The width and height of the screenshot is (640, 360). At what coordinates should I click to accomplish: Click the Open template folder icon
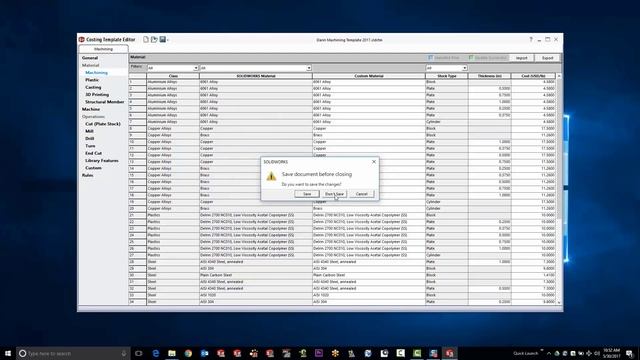[x=154, y=40]
